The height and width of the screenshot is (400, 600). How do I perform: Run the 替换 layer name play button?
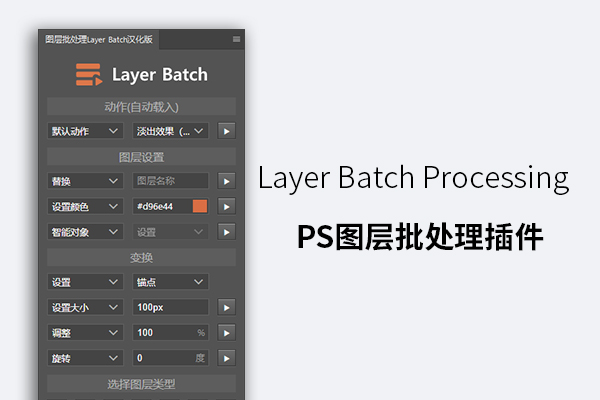(x=226, y=181)
